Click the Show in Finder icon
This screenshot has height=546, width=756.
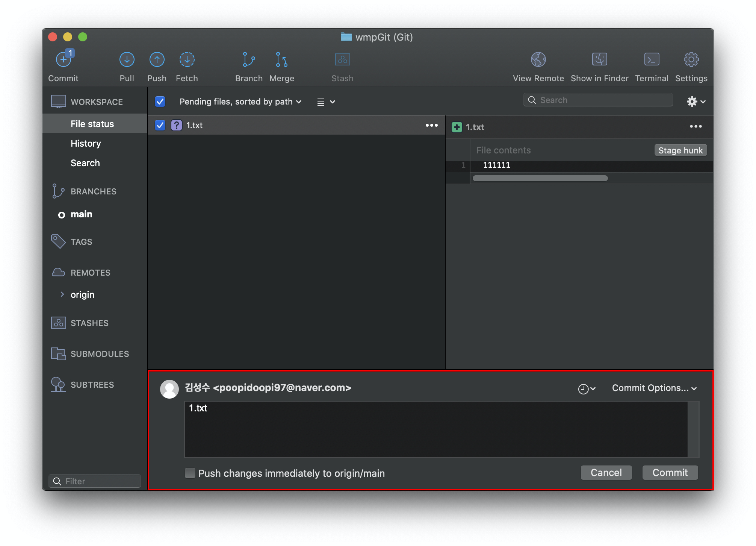[x=599, y=60]
